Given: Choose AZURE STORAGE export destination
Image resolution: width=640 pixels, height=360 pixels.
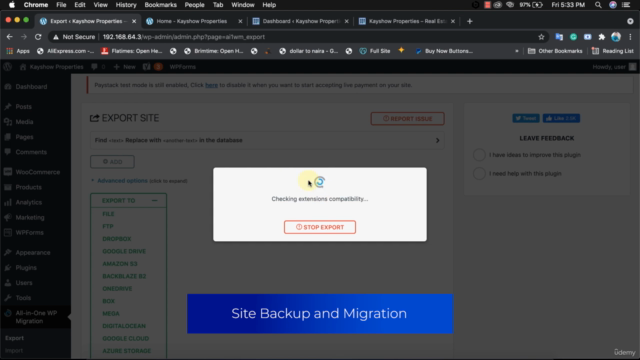Looking at the screenshot, I should pos(127,351).
